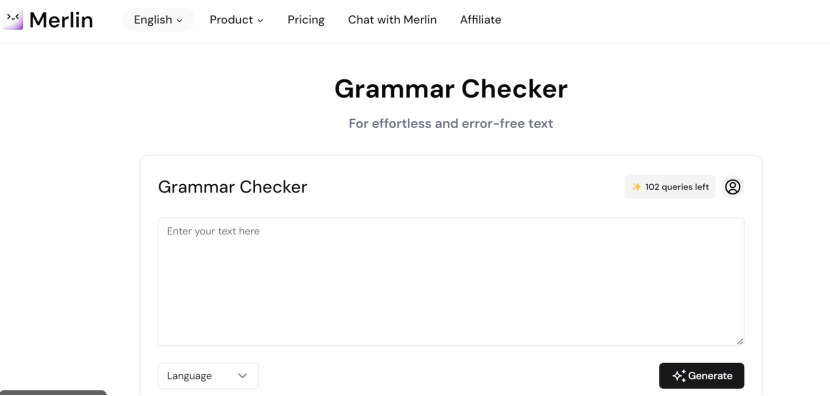Image resolution: width=830 pixels, height=396 pixels.
Task: Click the Grammar Checker main heading
Action: click(451, 89)
